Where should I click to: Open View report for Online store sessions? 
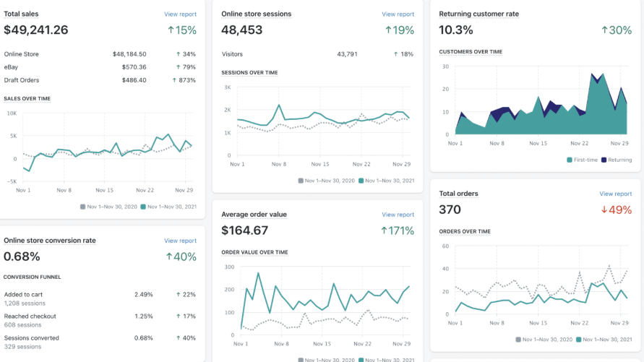tap(398, 14)
